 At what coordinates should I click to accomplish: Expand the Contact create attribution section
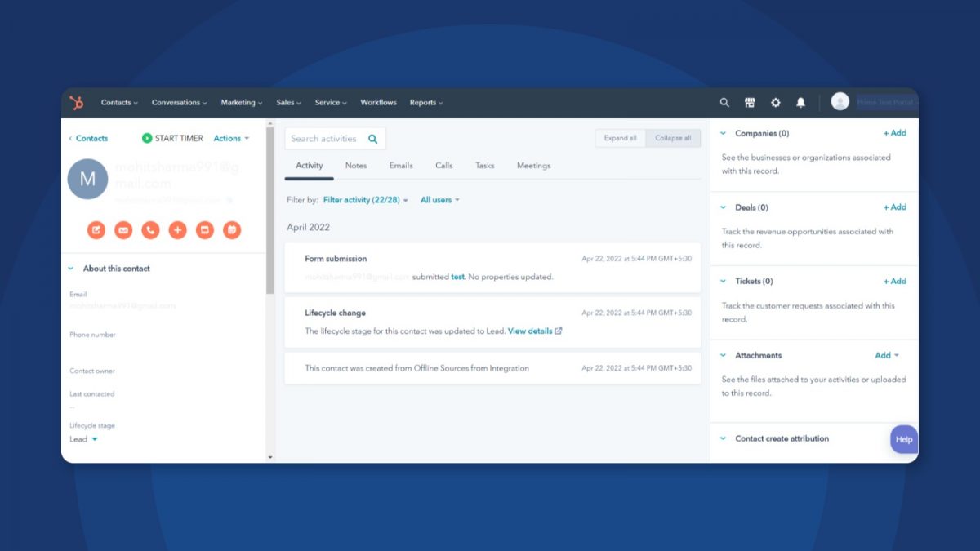click(721, 438)
